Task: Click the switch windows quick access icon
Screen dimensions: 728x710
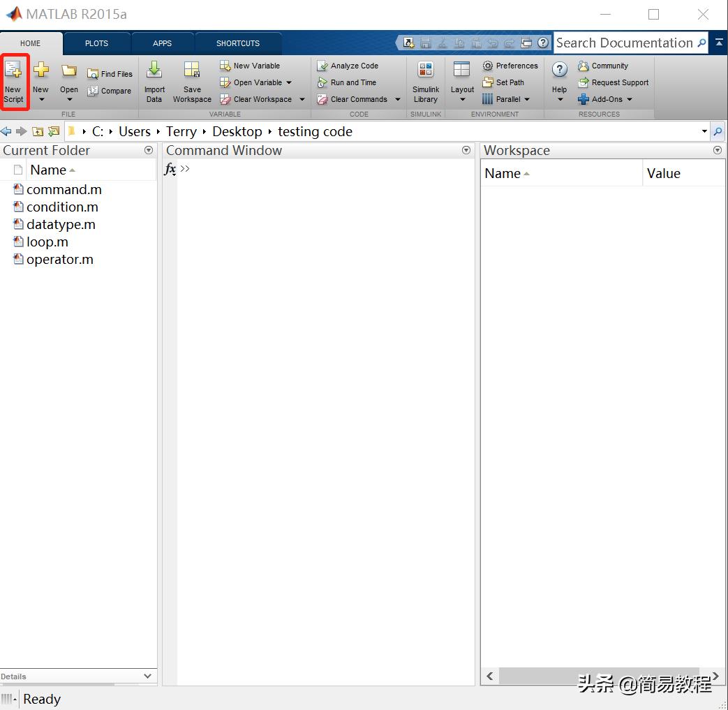Action: pos(526,43)
